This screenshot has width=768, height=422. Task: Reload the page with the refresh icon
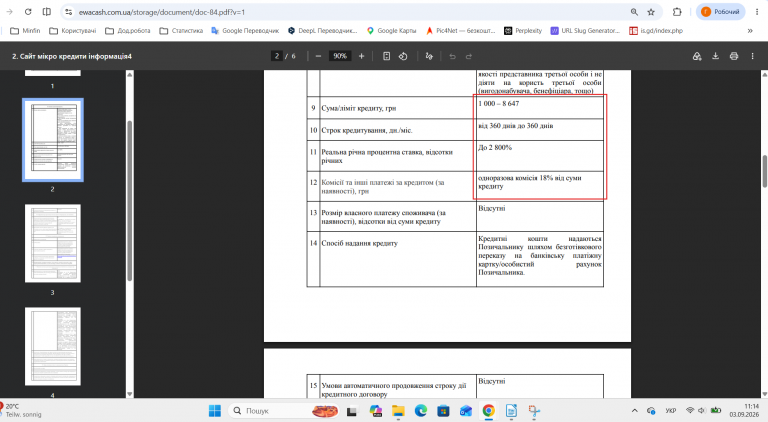pyautogui.click(x=28, y=12)
